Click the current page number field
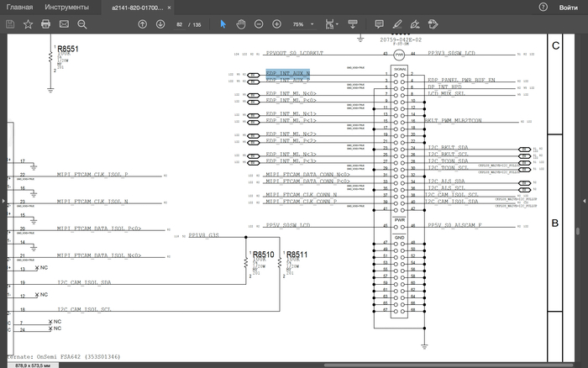 179,24
